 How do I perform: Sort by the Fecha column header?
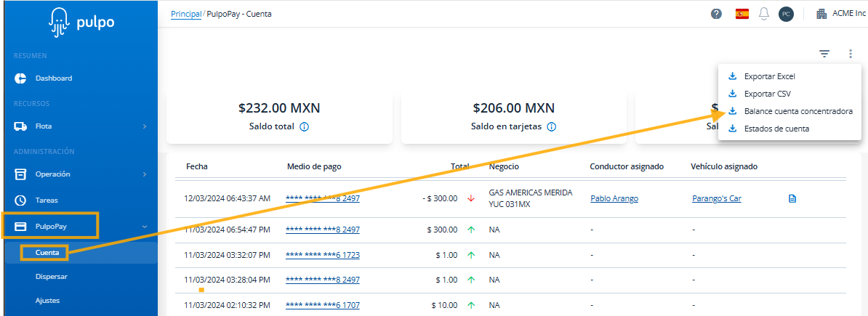pos(196,166)
